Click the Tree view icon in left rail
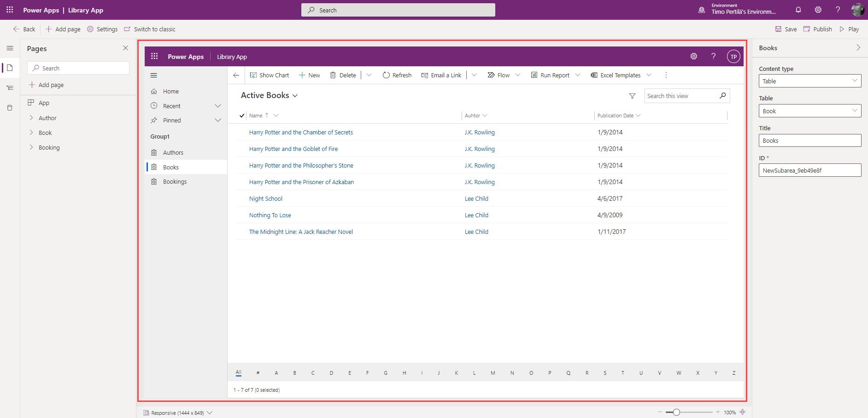Image resolution: width=868 pixels, height=418 pixels. 10,88
